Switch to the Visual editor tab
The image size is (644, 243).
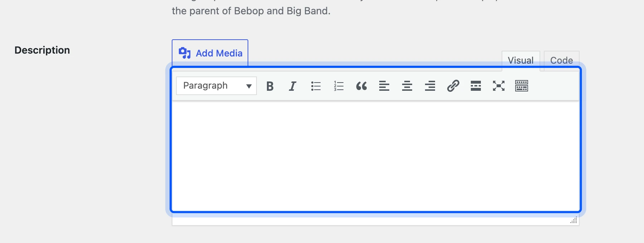[521, 60]
